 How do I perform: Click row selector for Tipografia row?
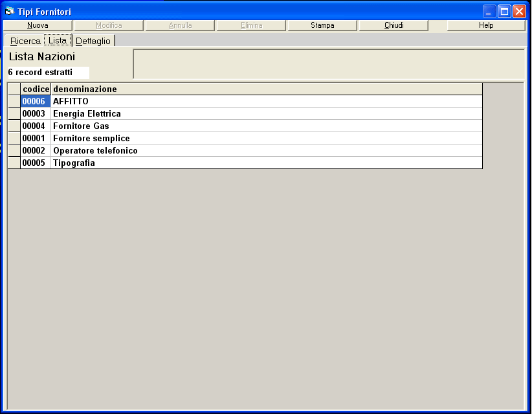pos(14,163)
